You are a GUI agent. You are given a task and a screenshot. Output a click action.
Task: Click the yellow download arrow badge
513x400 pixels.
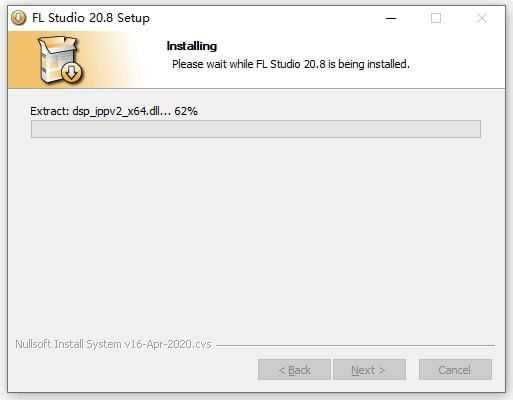71,72
